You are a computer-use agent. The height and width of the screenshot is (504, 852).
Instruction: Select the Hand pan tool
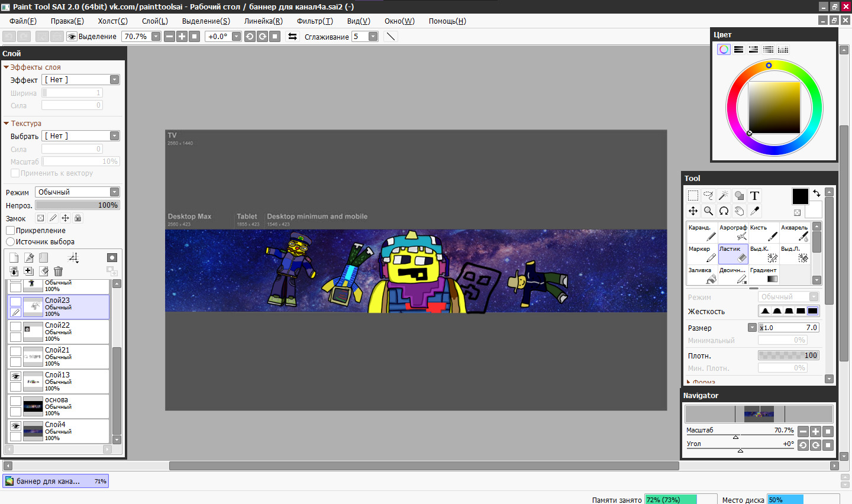pos(739,211)
